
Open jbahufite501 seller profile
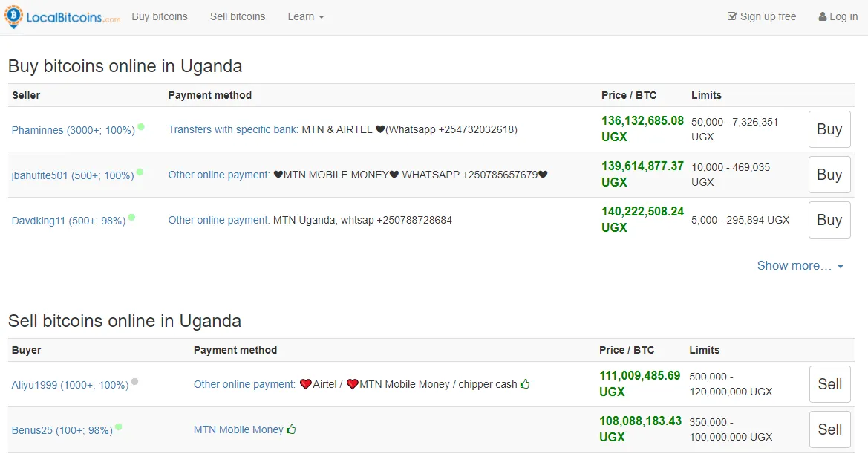pyautogui.click(x=73, y=175)
